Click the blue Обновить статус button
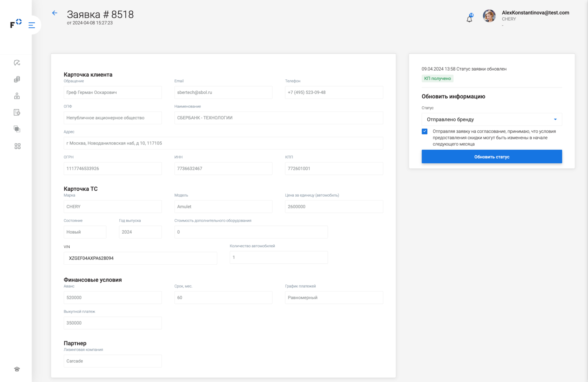 point(491,157)
